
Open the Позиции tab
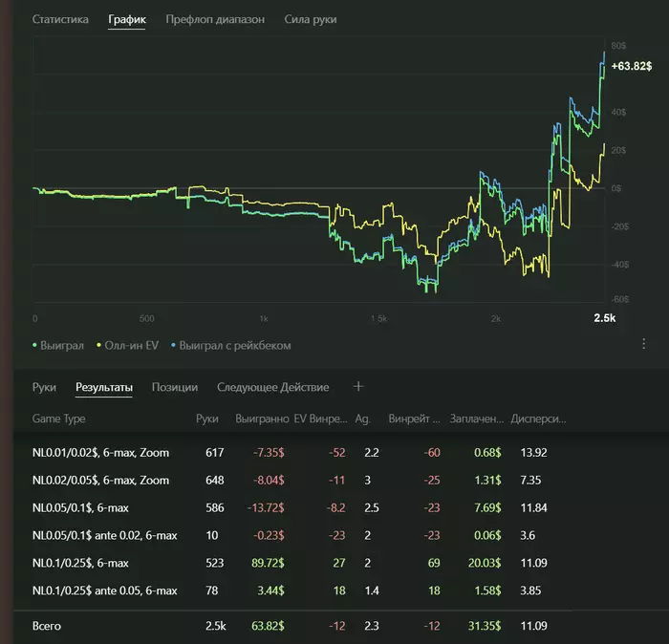[174, 387]
